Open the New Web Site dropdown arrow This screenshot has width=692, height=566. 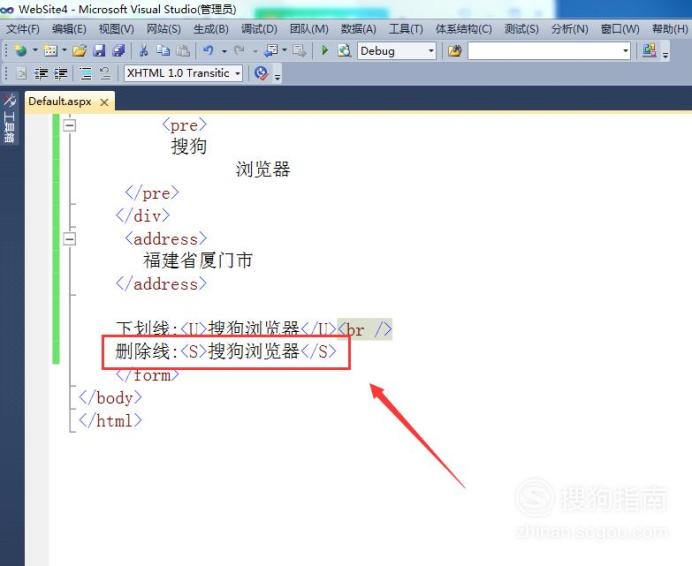tap(35, 51)
